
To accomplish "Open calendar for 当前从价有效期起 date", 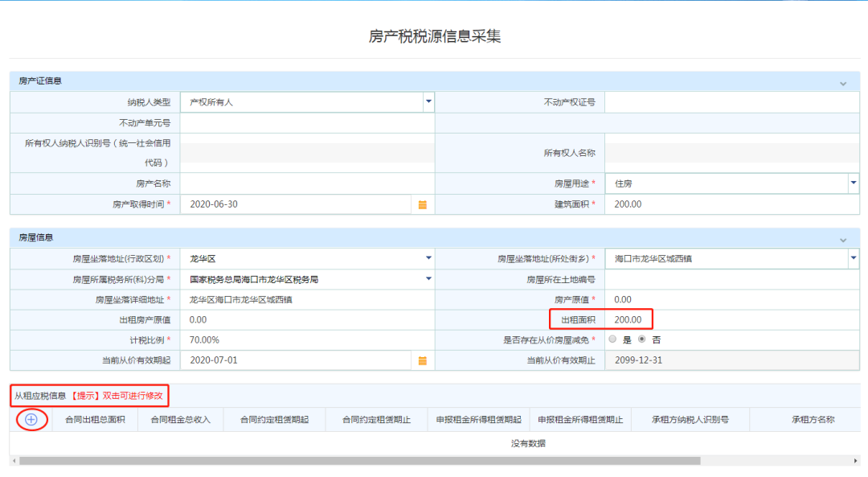I will 423,360.
